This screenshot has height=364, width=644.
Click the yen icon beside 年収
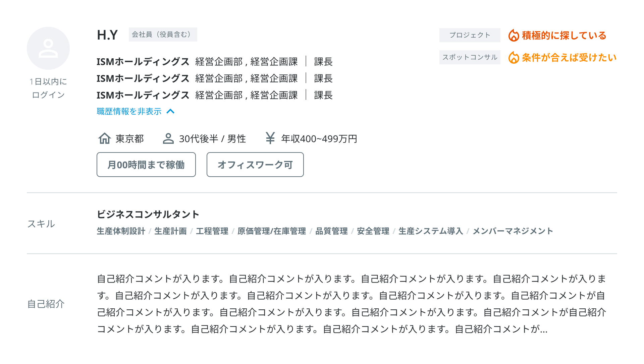270,138
